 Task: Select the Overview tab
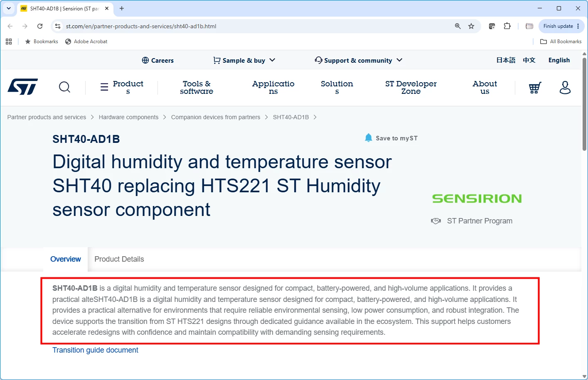[x=66, y=259]
